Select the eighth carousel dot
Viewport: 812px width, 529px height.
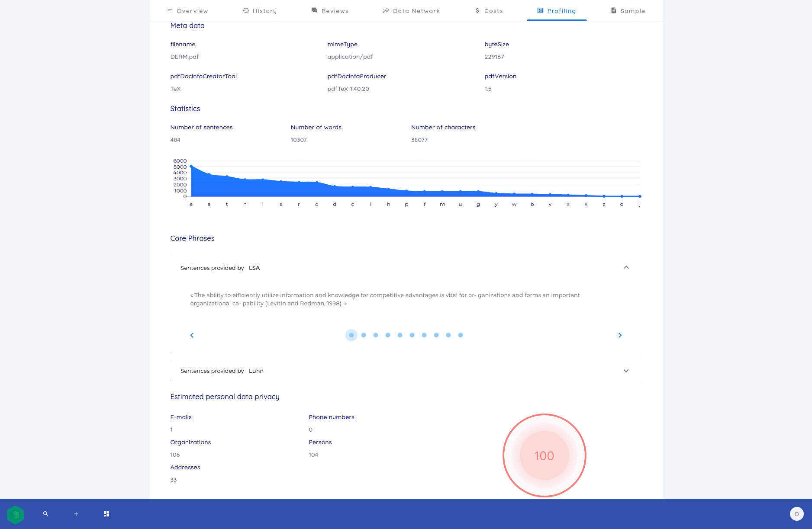coord(436,335)
